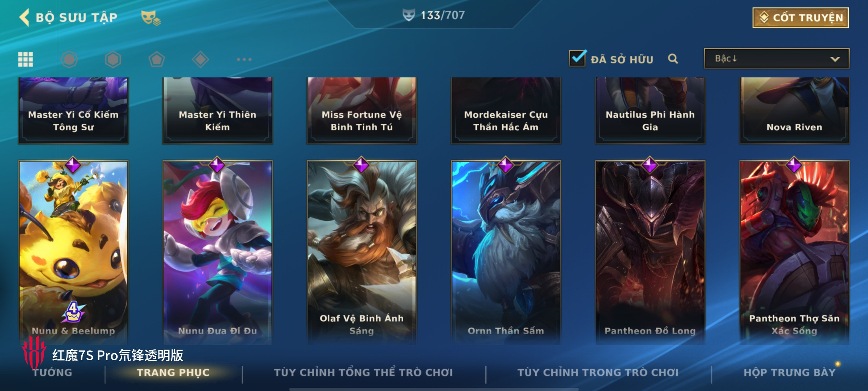Open more filters via three-dots icon
Image resolution: width=868 pixels, height=391 pixels.
click(x=244, y=59)
